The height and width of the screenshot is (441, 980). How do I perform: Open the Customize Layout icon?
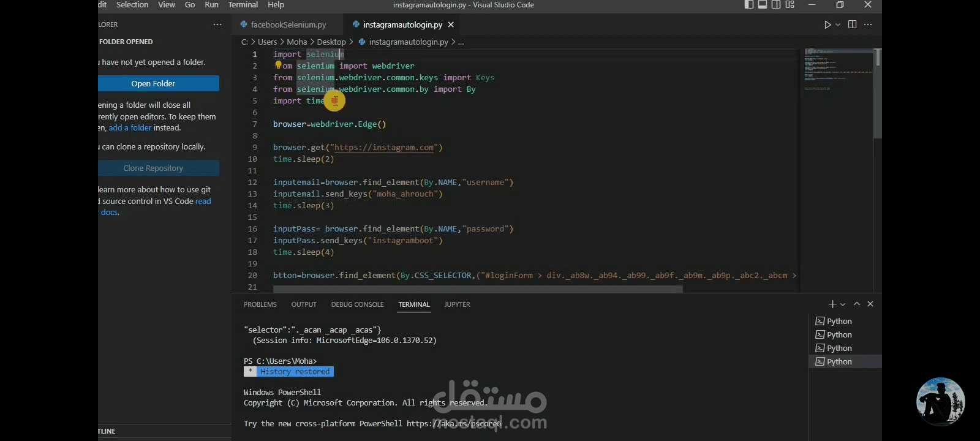pyautogui.click(x=790, y=5)
